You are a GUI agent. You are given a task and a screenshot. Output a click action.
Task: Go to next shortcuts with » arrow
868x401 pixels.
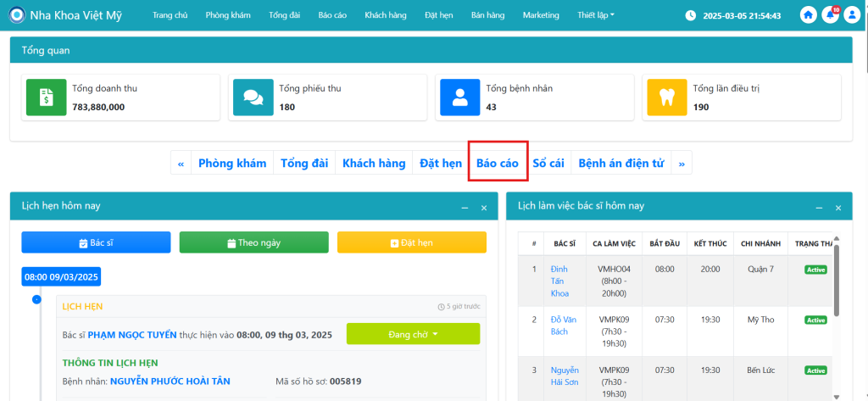click(682, 164)
